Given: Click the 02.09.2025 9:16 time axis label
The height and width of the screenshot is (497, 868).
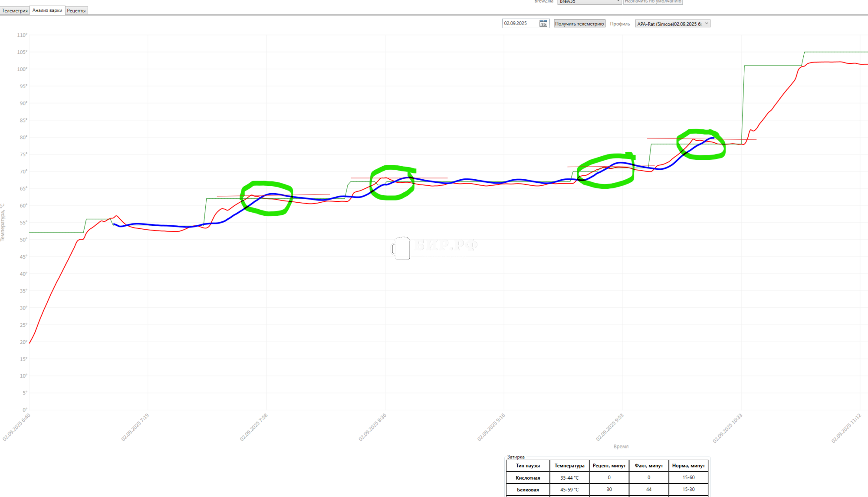Looking at the screenshot, I should coord(491,427).
